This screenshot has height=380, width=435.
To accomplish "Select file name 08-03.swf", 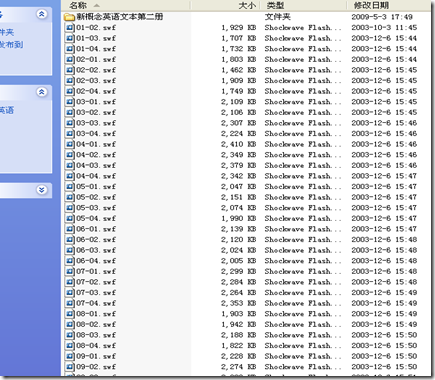I will pyautogui.click(x=96, y=335).
